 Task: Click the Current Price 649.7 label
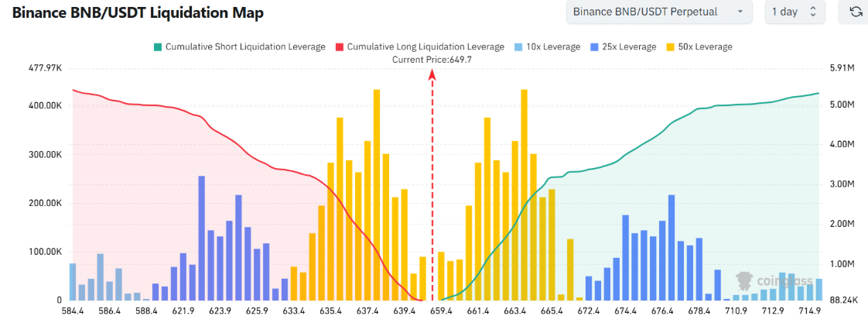(432, 60)
